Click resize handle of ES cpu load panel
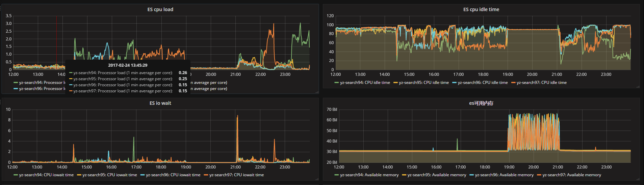The width and height of the screenshot is (644, 185). [x=317, y=92]
